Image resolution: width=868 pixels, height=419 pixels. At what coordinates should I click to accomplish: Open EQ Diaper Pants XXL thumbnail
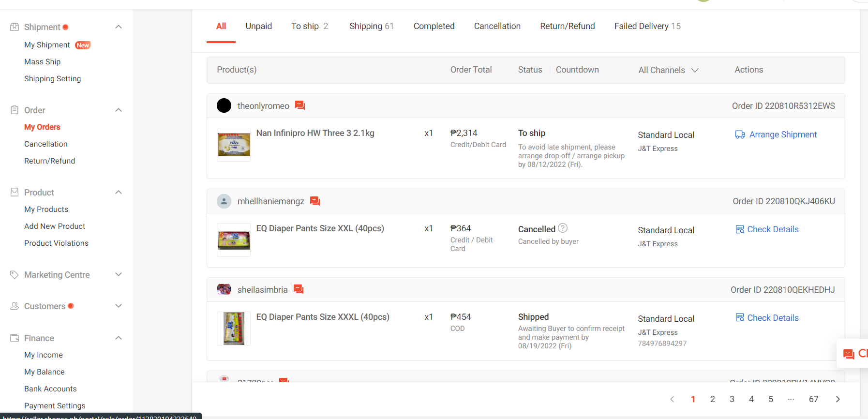pos(234,240)
